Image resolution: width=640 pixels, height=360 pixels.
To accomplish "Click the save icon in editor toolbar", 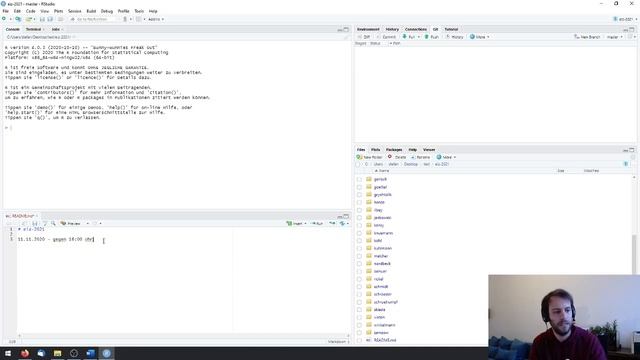I will point(35,223).
